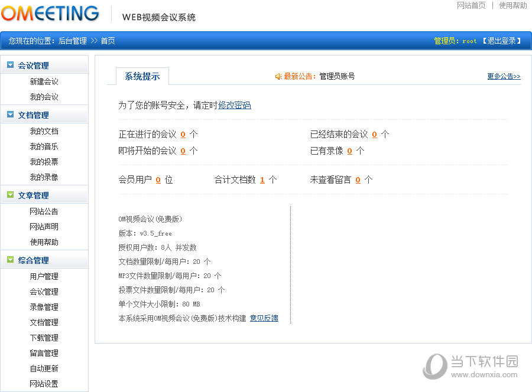The image size is (532, 392).
Task: Collapse the 会议管理 section arrow
Action: [10, 65]
